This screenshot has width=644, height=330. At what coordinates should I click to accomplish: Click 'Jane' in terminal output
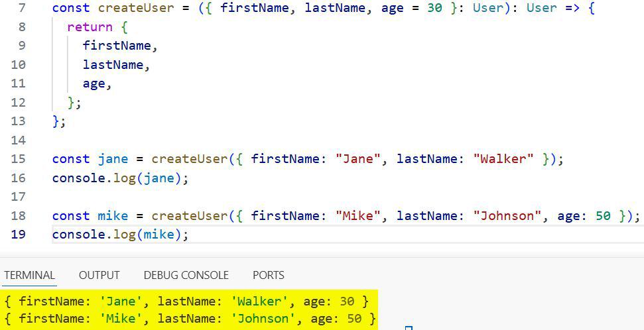pyautogui.click(x=121, y=302)
